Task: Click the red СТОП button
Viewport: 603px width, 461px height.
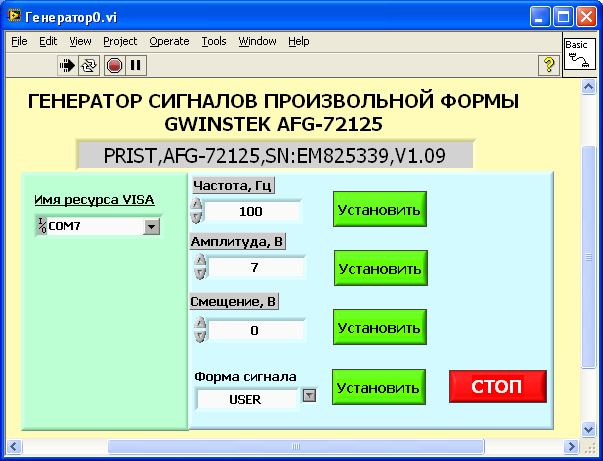Action: (x=498, y=386)
